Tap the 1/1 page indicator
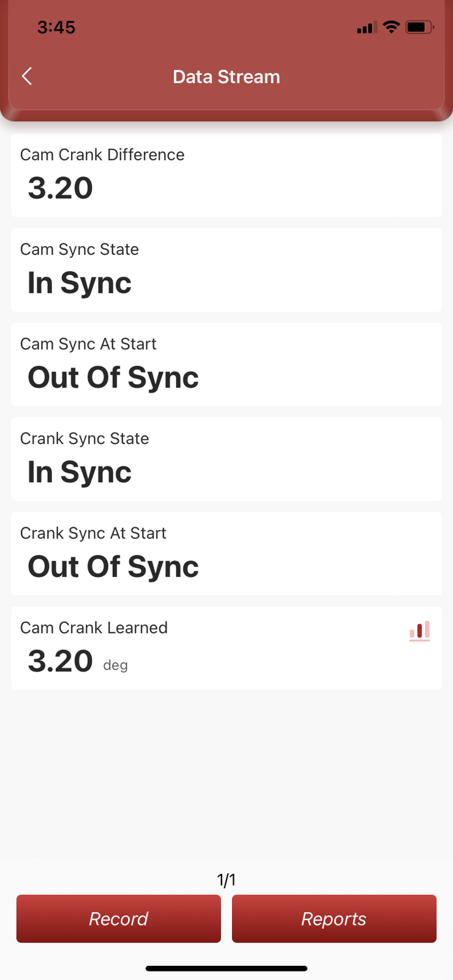 point(226,880)
